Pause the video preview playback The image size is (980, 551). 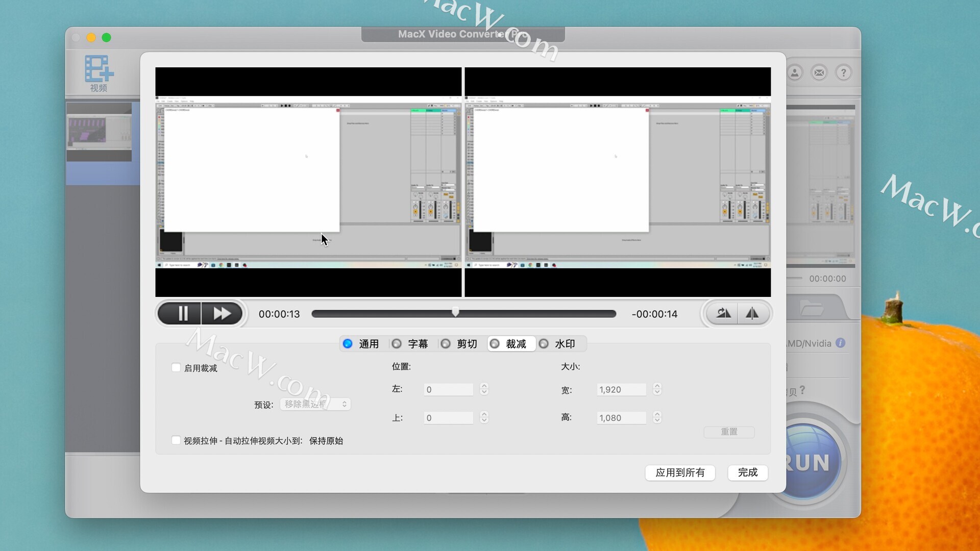180,313
